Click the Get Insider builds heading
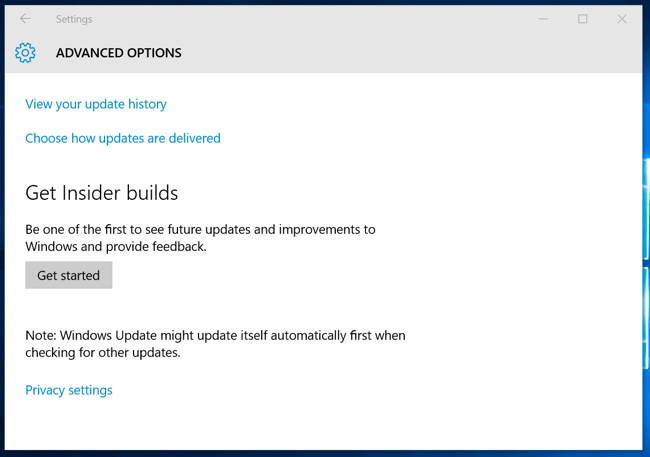The image size is (650, 457). tap(102, 193)
